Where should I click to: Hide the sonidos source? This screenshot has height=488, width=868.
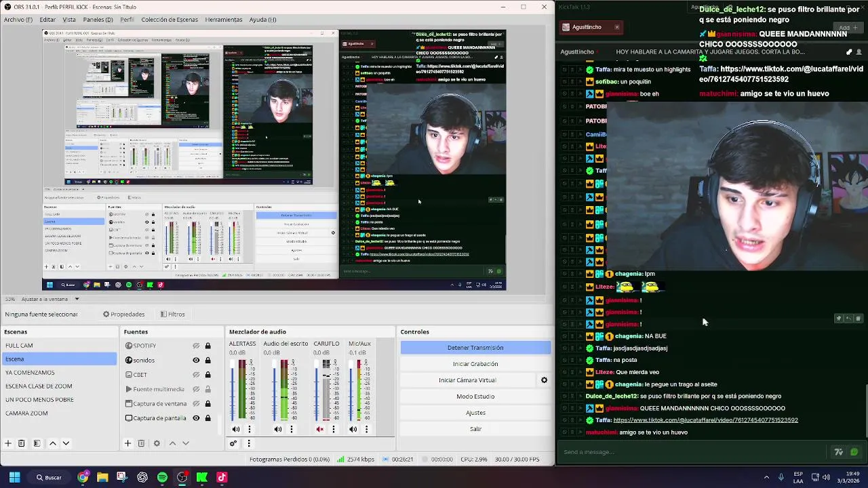point(196,360)
